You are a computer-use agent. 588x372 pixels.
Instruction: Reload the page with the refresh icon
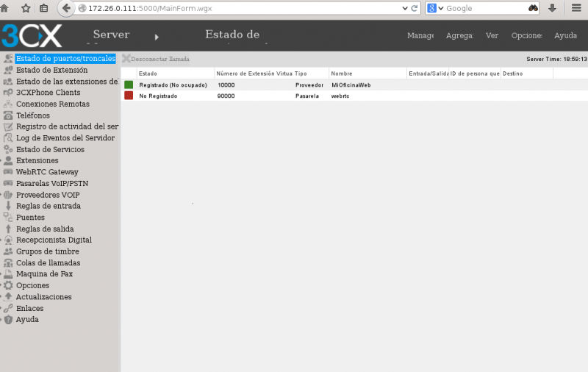click(415, 8)
